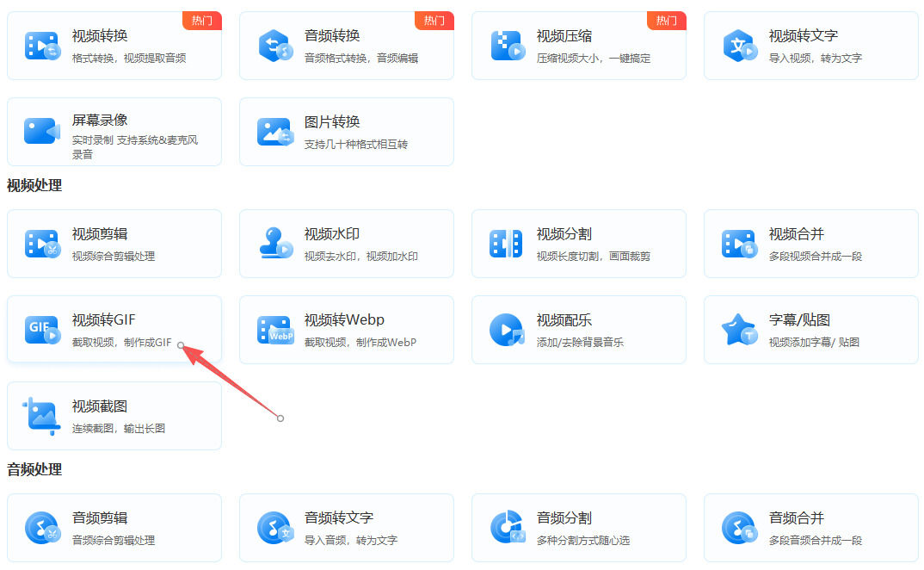Screen dimensions: 924x570
Task: Click the 视频截图 title text
Action: (x=100, y=406)
